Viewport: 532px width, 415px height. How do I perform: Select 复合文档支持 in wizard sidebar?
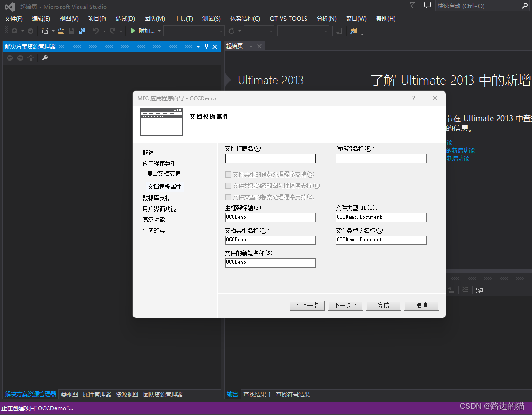163,173
